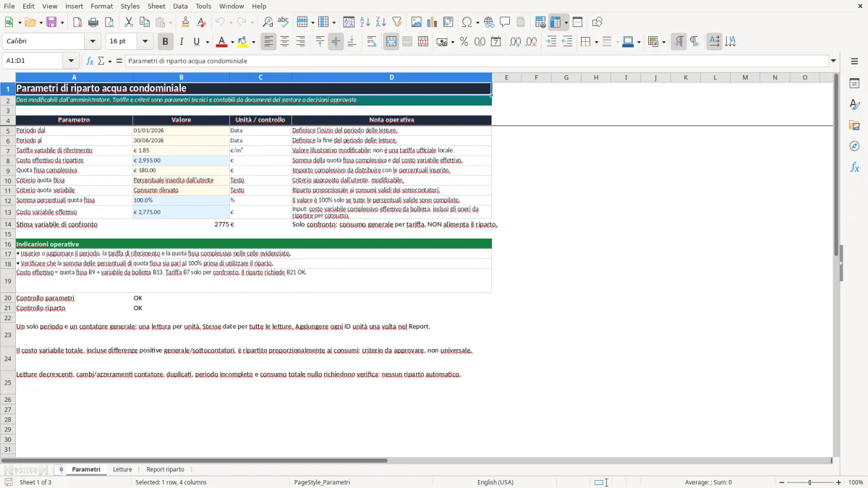This screenshot has width=868, height=488.
Task: Open the Select Function dropdown arrow
Action: [x=110, y=61]
